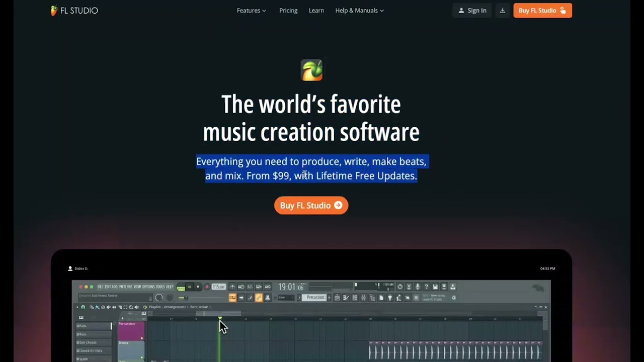The image size is (644, 362).
Task: Toggle Song/Pattern mode switch
Action: point(181,287)
